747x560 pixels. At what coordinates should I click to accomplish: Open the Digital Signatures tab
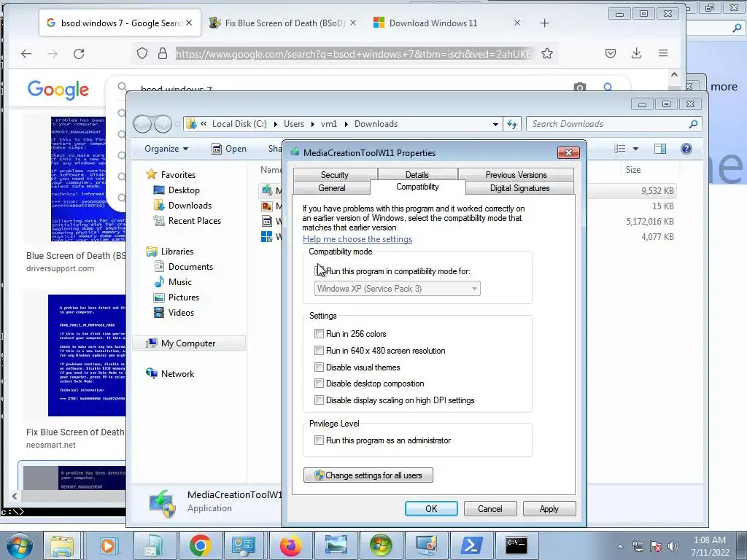pos(519,188)
